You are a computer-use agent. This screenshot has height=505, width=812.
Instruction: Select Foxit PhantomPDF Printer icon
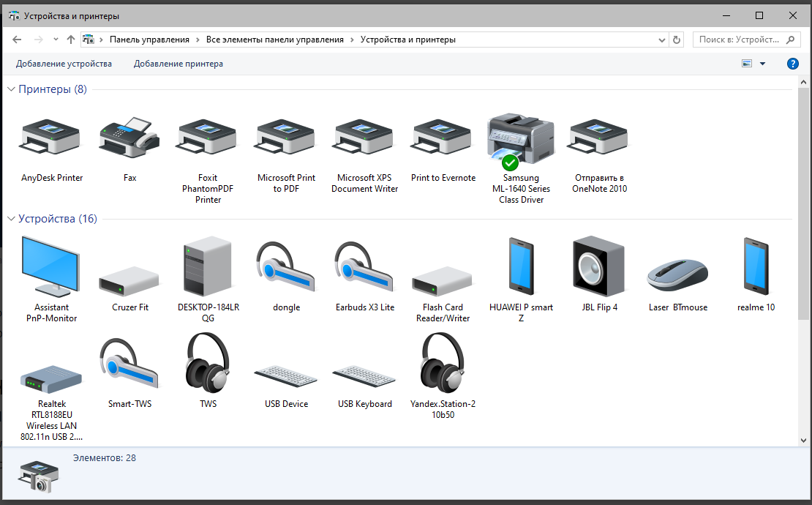tap(208, 138)
